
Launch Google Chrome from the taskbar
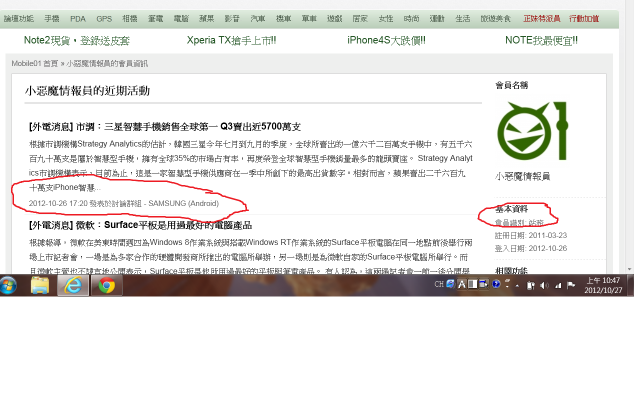pyautogui.click(x=106, y=285)
